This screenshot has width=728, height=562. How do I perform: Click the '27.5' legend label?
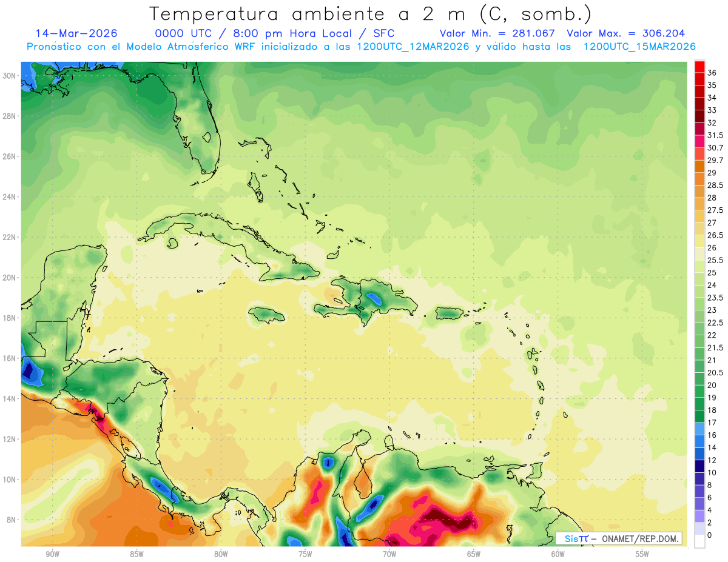point(715,210)
